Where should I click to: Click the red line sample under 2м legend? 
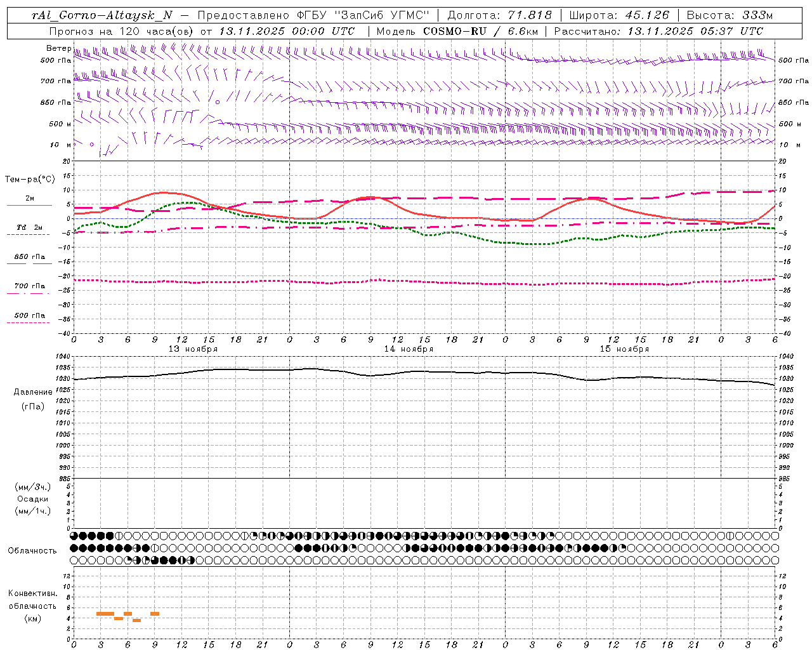[x=29, y=206]
